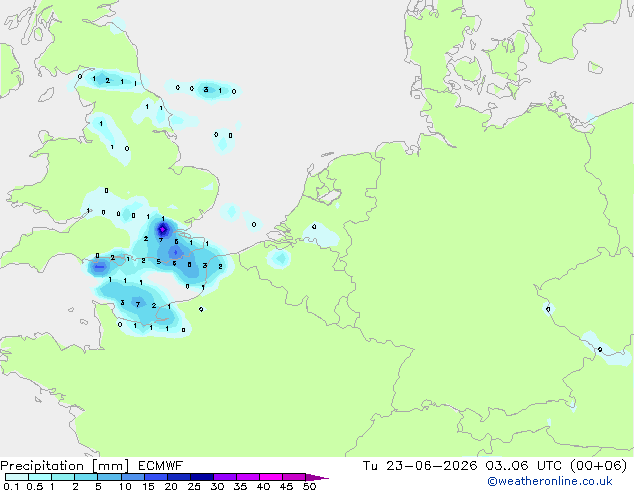This screenshot has width=634, height=490.
Task: Pick the 0.1–0.5 mm palest legend swatch
Action: coord(17,477)
